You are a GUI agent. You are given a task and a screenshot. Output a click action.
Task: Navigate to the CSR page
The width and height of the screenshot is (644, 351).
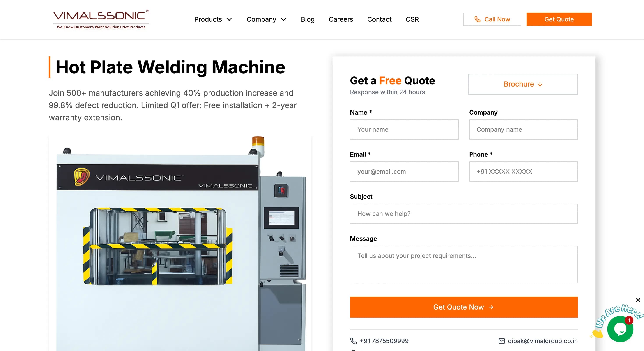click(412, 19)
